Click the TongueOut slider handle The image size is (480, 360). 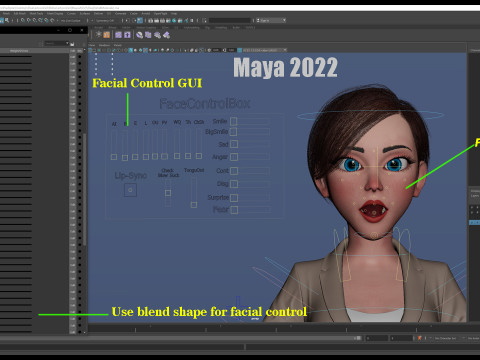click(194, 205)
